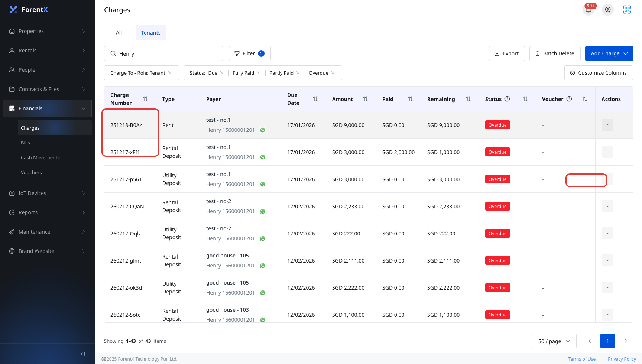Remove the Charge To Role Tenant filter
The image size is (642, 364).
(170, 73)
